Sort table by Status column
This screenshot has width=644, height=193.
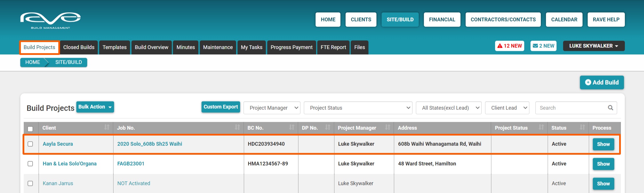(582, 128)
